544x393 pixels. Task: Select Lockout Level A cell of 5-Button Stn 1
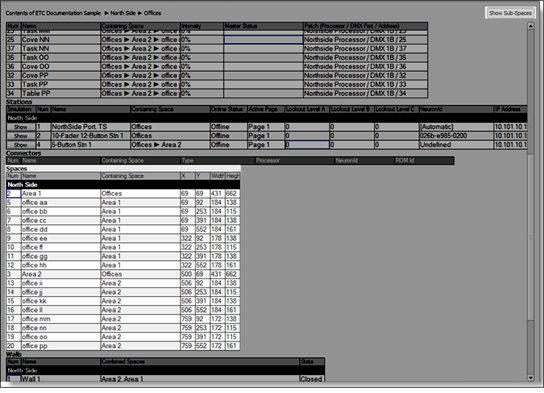click(x=307, y=145)
